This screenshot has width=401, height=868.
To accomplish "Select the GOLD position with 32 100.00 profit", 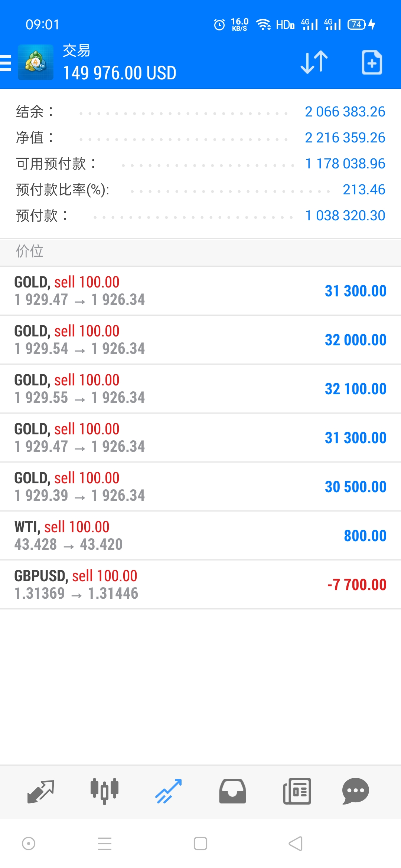I will point(200,389).
